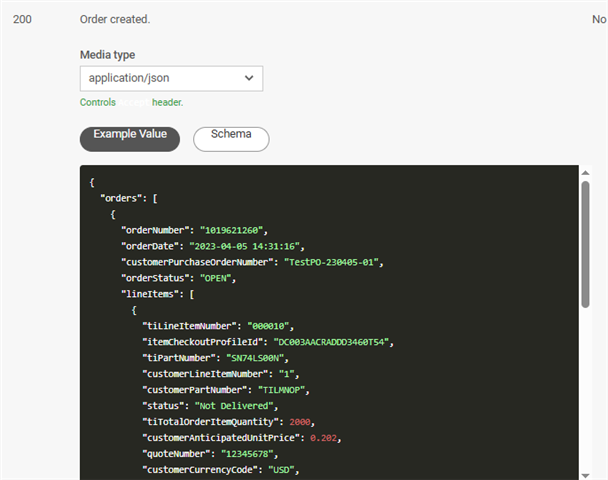Click the "Order created." description text
608x480 pixels.
(115, 19)
